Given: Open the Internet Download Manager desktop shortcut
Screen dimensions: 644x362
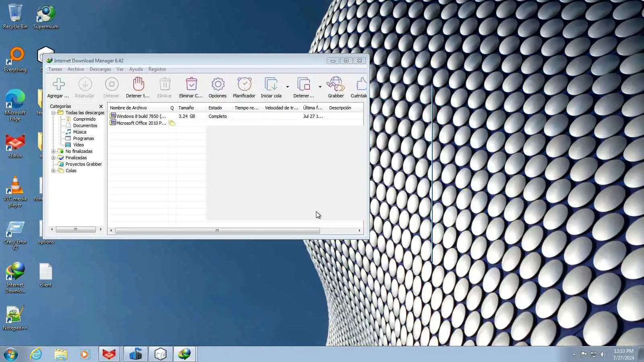Looking at the screenshot, I should tap(15, 278).
